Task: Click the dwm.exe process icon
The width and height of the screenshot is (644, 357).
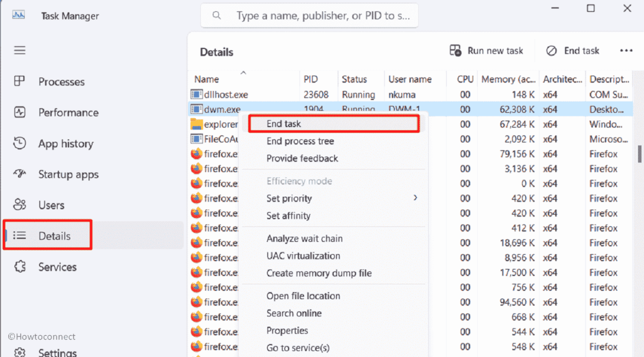Action: (x=196, y=109)
